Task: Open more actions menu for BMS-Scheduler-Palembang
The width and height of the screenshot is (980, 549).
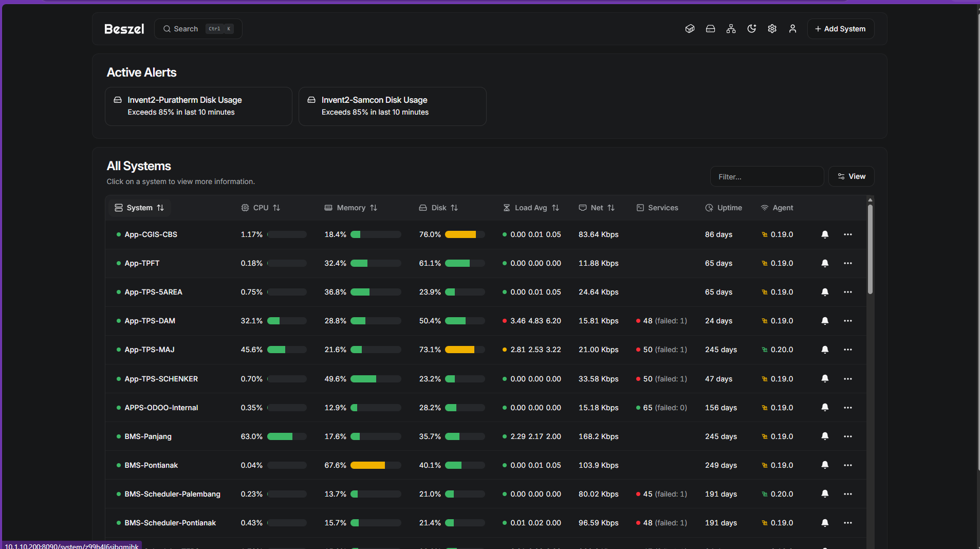Action: (x=848, y=494)
